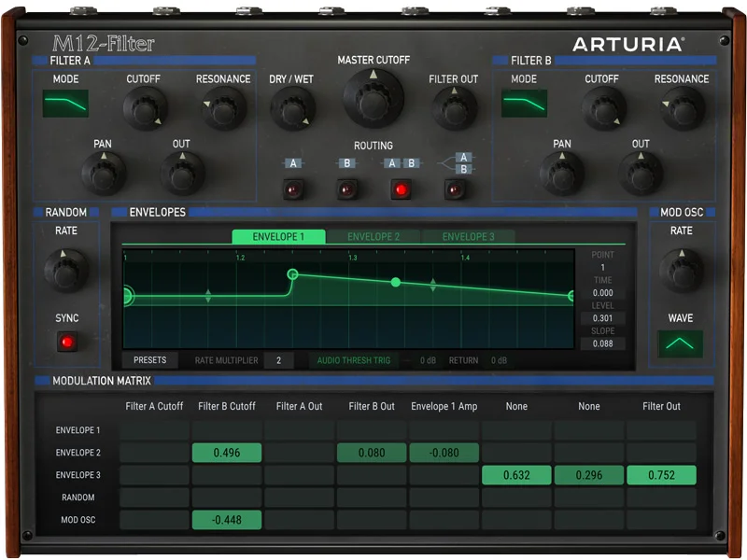The height and width of the screenshot is (560, 747).
Task: Click Slope value 0.088
Action: pyautogui.click(x=602, y=343)
